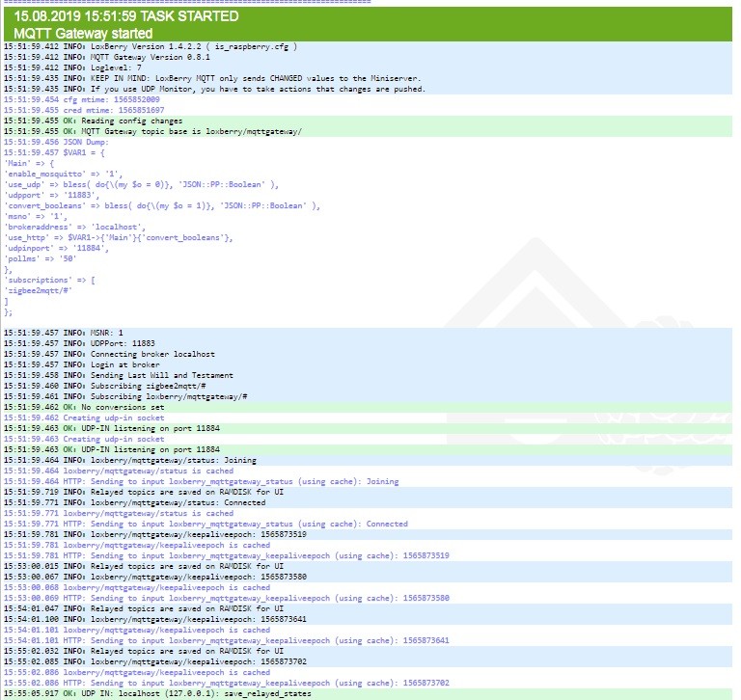Viewport: 741px width, 700px height.
Task: Click the 'KEEP IN MIND' info line
Action: click(212, 78)
